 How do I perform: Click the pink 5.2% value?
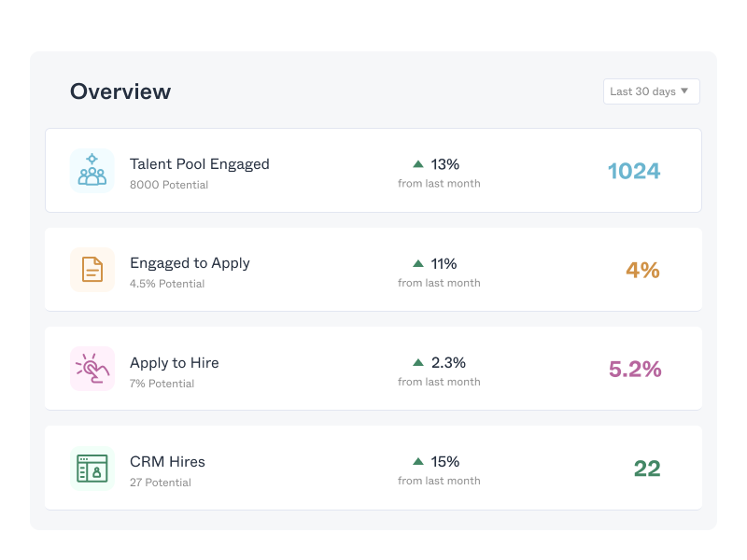point(635,369)
